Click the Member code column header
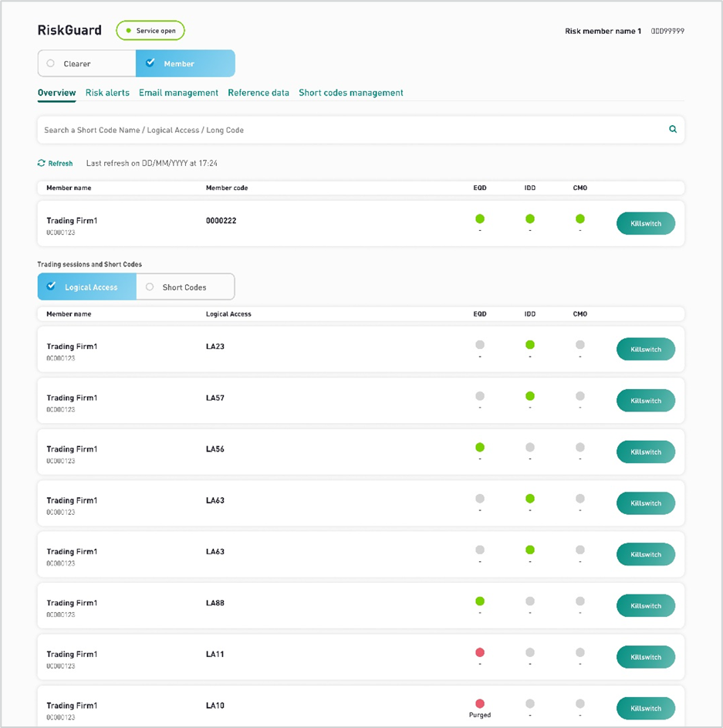Image resolution: width=723 pixels, height=728 pixels. 227,188
